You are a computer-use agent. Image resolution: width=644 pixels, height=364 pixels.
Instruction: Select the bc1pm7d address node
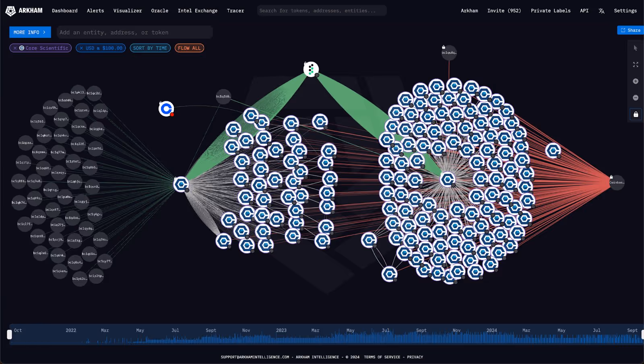[x=95, y=148]
